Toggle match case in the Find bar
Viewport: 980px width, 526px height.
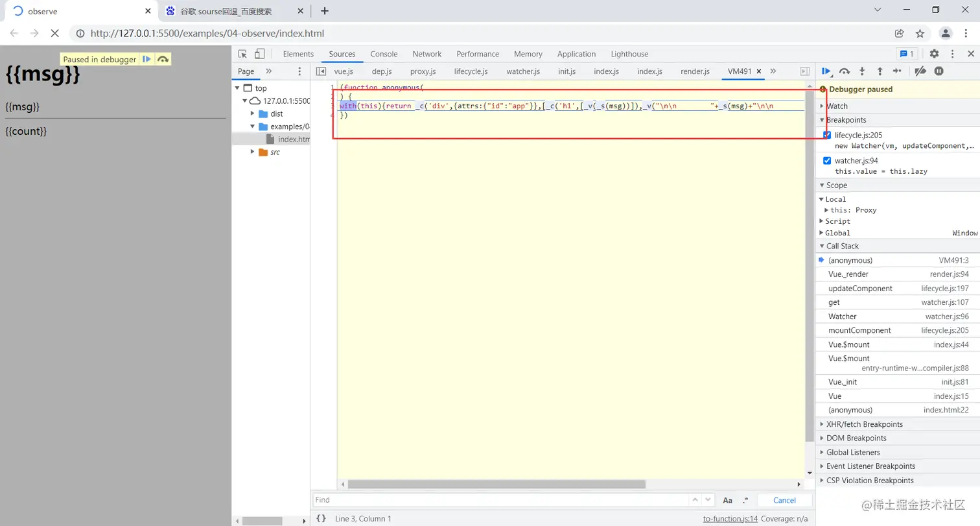coord(727,499)
